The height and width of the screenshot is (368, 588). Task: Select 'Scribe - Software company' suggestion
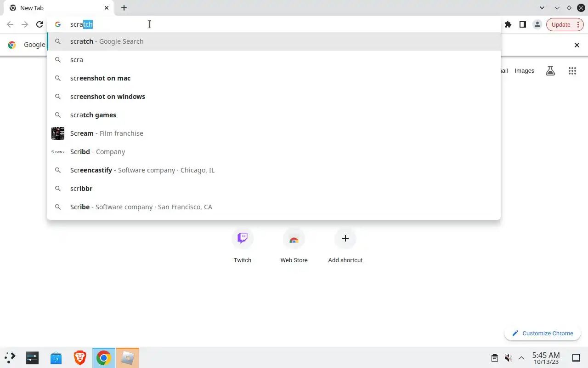274,207
